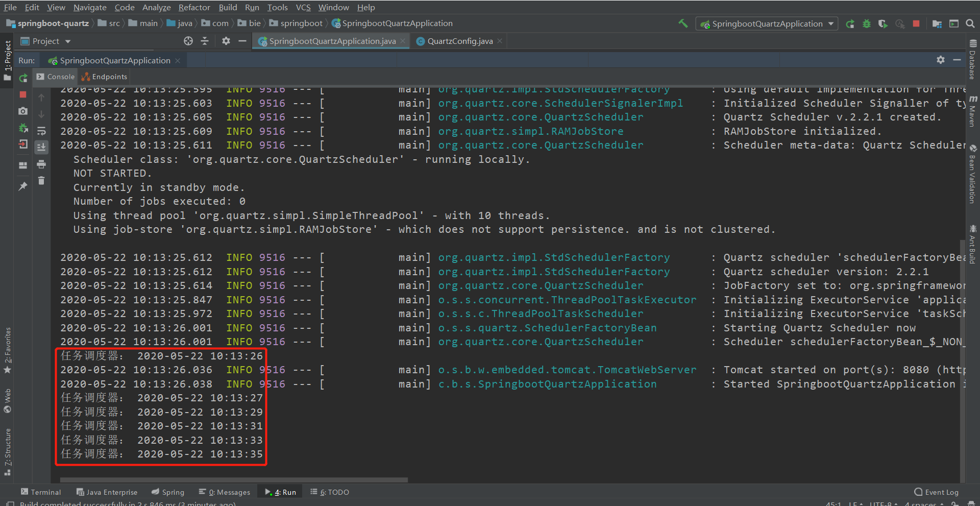Start debugging with the toolbar bug icon
Screen dimensions: 980x506
(867, 23)
